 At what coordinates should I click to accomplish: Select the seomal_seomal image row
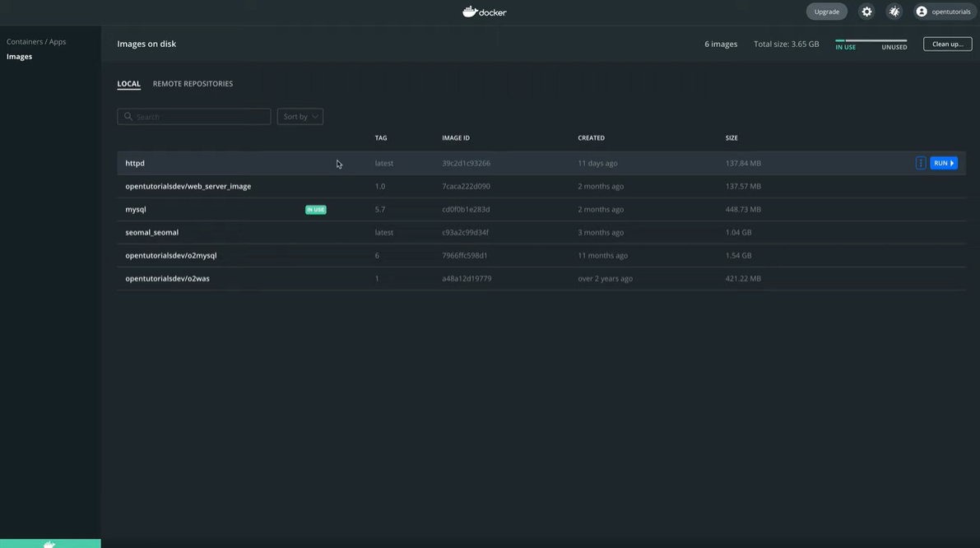click(541, 232)
